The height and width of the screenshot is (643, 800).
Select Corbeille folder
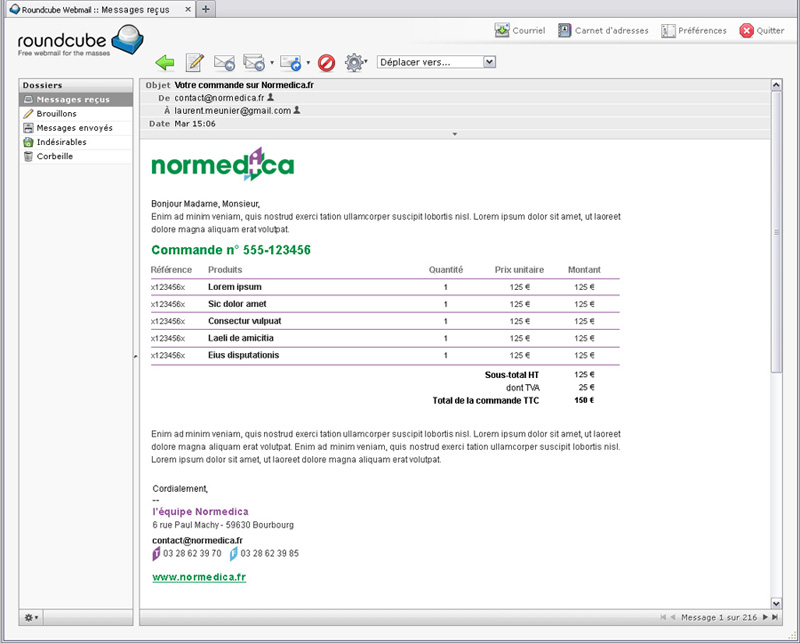[76, 157]
